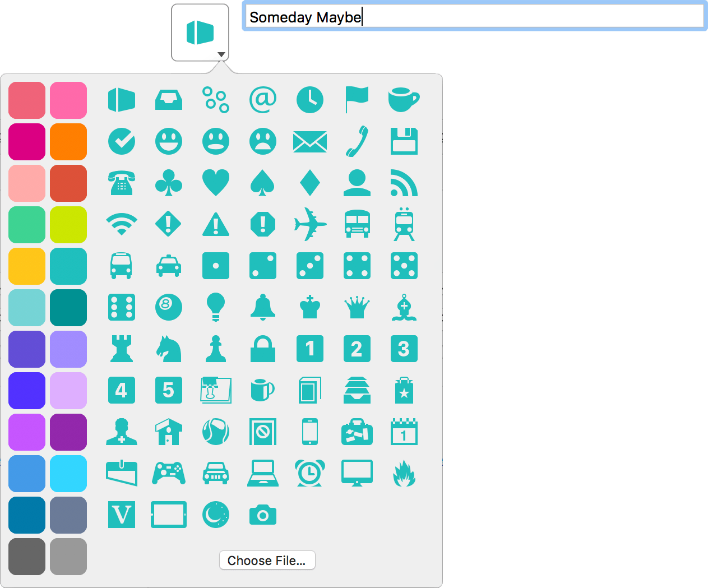The width and height of the screenshot is (708, 588).
Task: Select the camera icon
Action: pyautogui.click(x=263, y=514)
